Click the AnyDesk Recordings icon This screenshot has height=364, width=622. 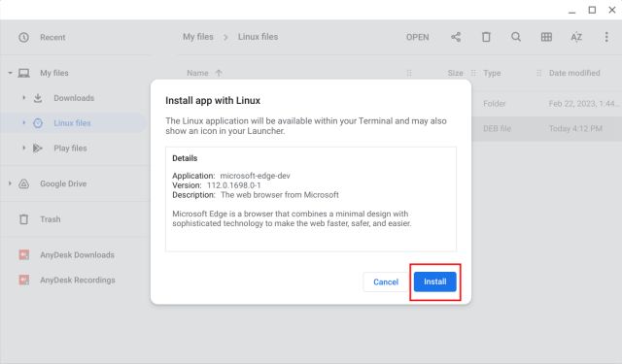pos(23,280)
